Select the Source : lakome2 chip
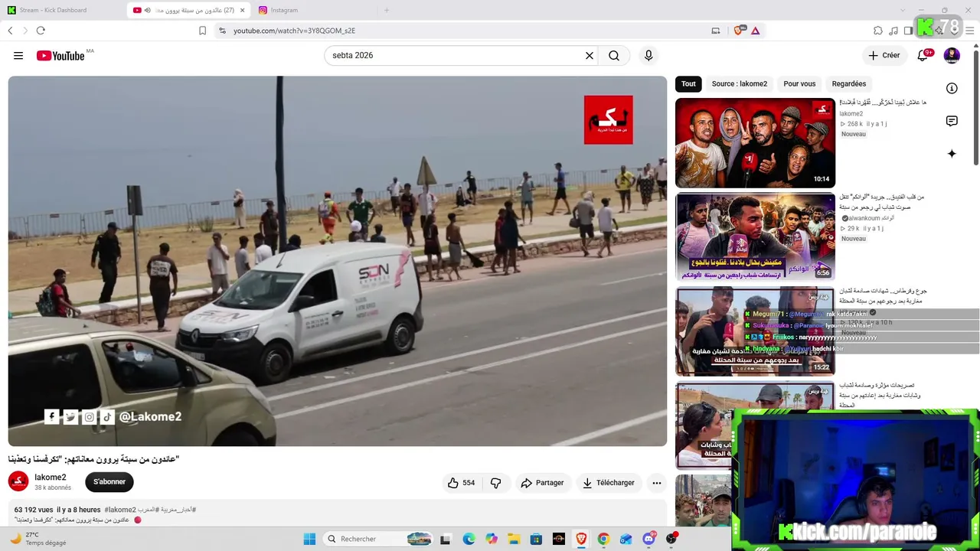This screenshot has width=980, height=551. tap(740, 84)
